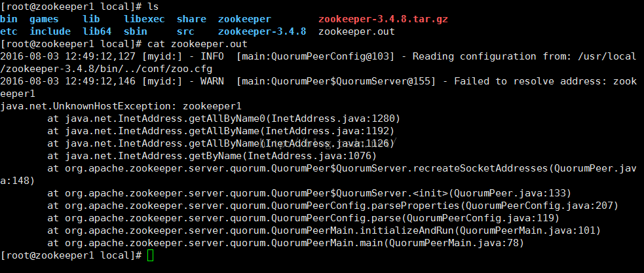Viewport: 644px width, 273px height.
Task: Click the 'sbin' directory name
Action: [x=136, y=31]
